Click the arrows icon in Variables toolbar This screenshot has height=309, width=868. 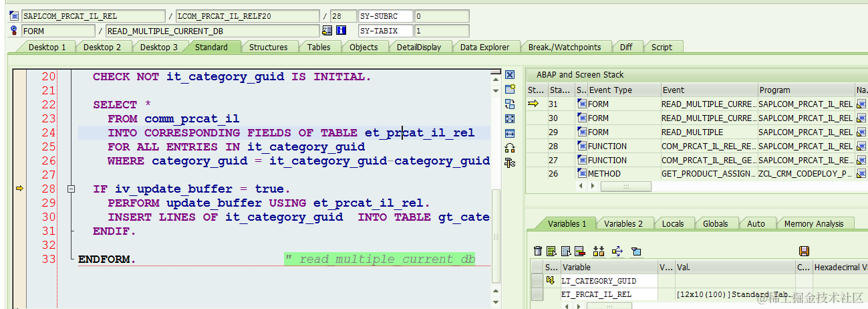click(617, 251)
